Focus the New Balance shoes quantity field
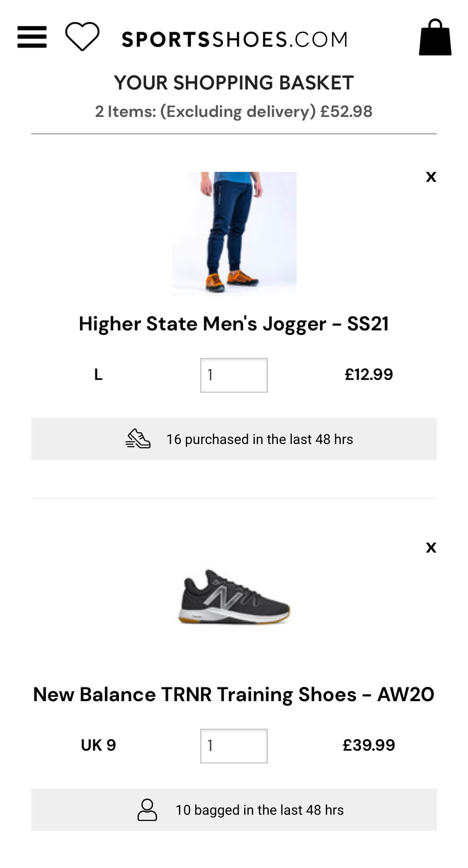 234,746
